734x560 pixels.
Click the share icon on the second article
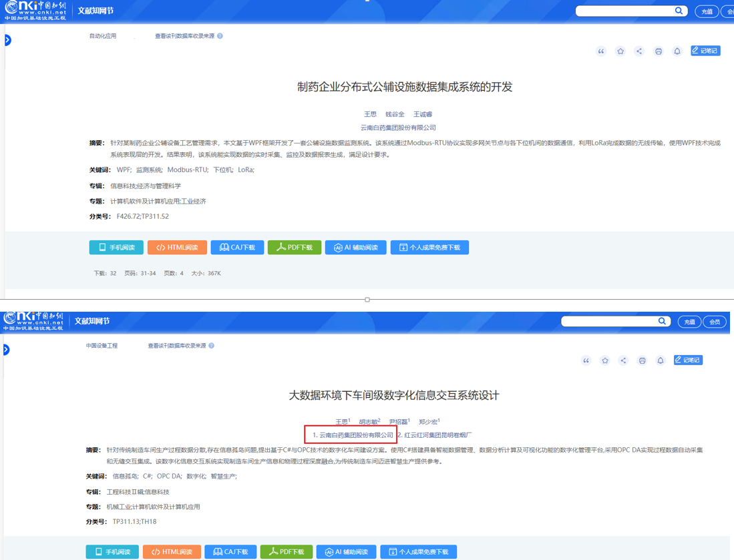623,360
